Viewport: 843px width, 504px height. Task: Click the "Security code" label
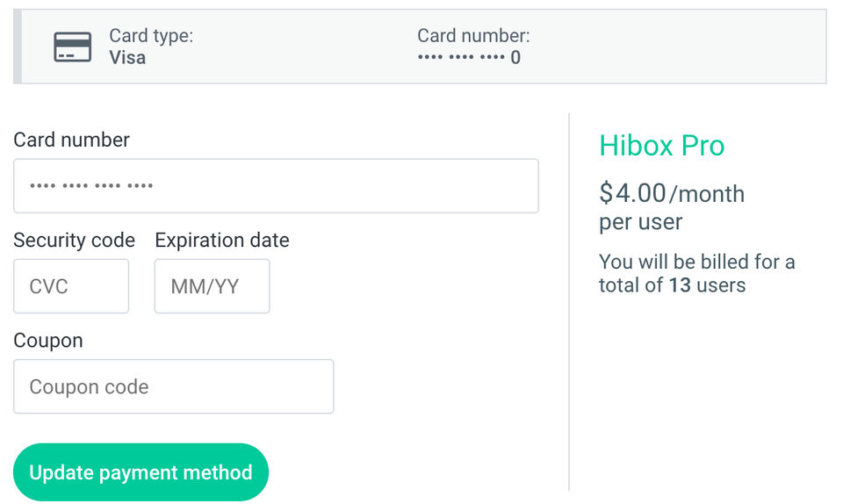point(75,241)
